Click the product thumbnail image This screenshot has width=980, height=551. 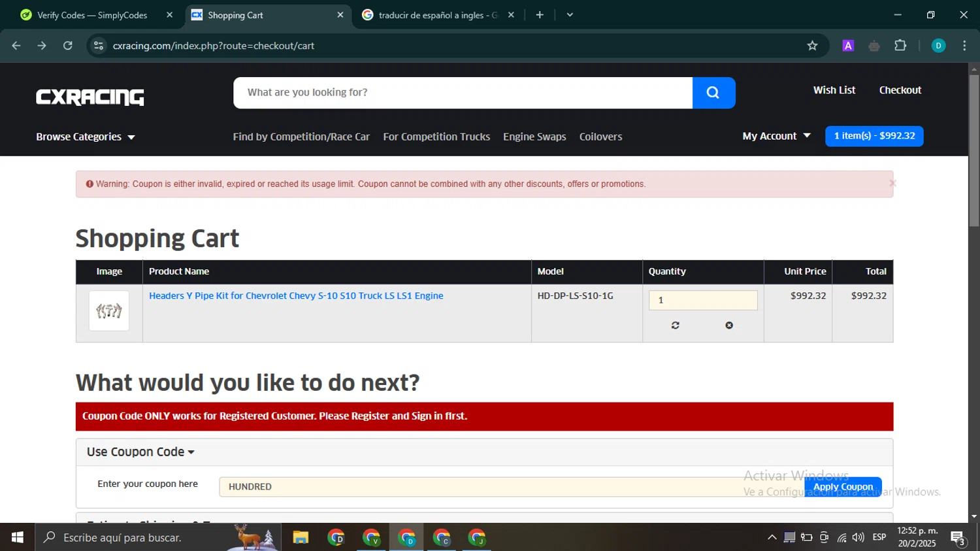[109, 311]
